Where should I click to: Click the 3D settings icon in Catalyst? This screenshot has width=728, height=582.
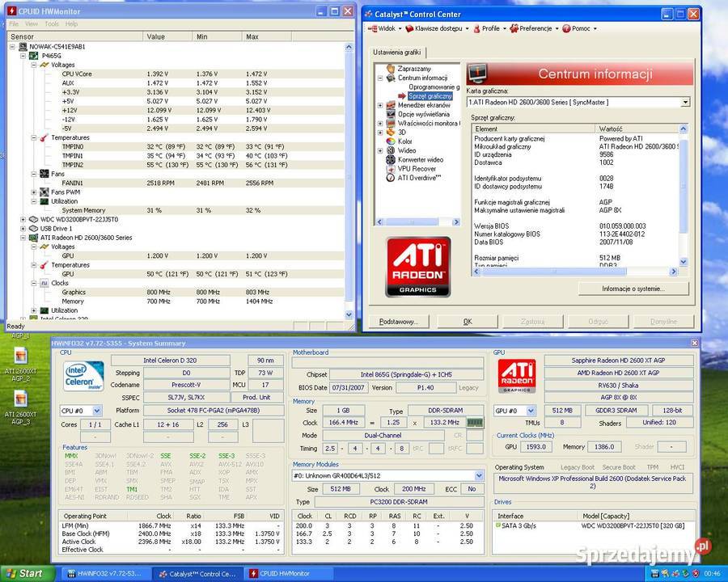(391, 133)
